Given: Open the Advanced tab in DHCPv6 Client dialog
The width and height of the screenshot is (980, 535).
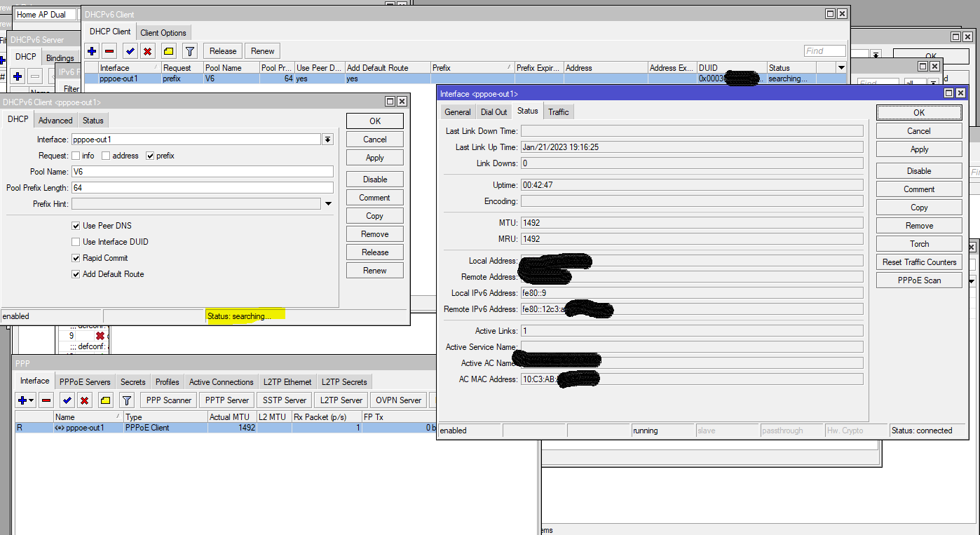Looking at the screenshot, I should pos(55,121).
